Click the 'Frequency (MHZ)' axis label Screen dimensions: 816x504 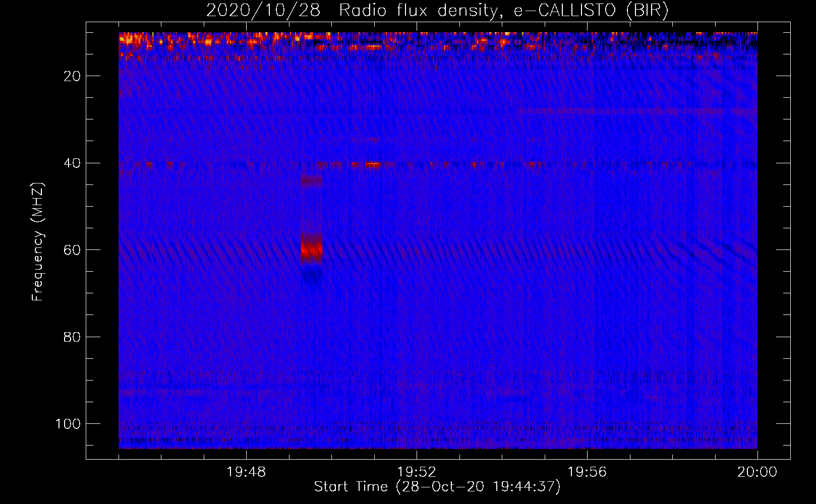pos(38,242)
